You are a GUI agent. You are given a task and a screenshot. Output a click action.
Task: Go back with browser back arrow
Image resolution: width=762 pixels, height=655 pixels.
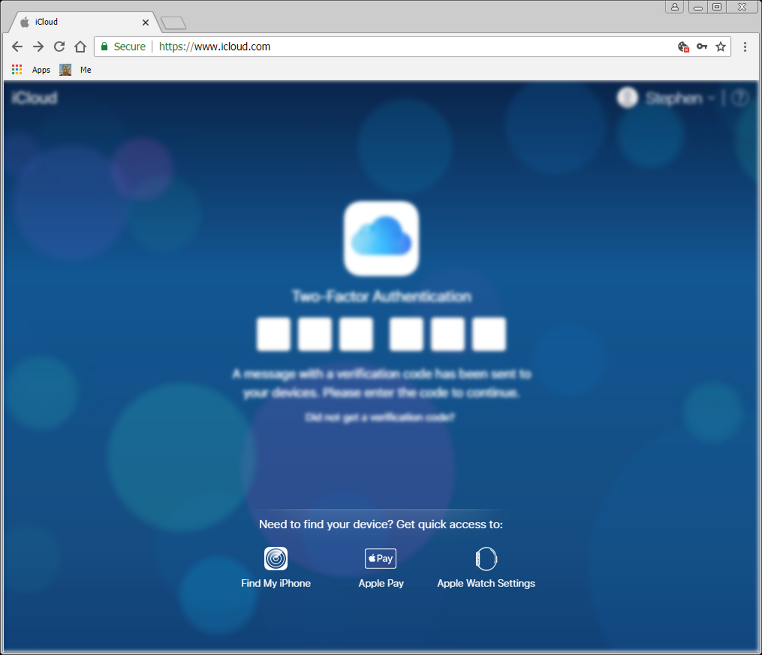click(x=17, y=47)
